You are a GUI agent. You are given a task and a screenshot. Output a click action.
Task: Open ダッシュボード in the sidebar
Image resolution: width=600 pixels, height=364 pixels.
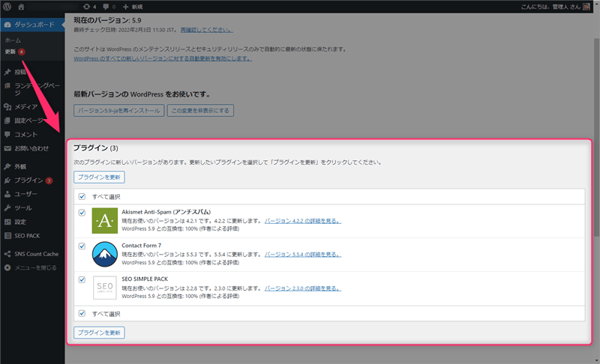click(32, 25)
